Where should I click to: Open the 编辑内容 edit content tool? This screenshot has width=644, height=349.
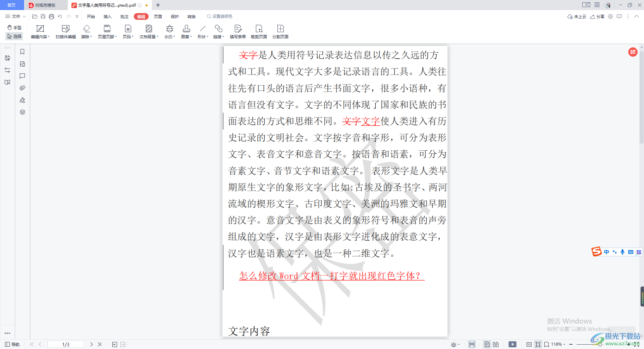[40, 32]
